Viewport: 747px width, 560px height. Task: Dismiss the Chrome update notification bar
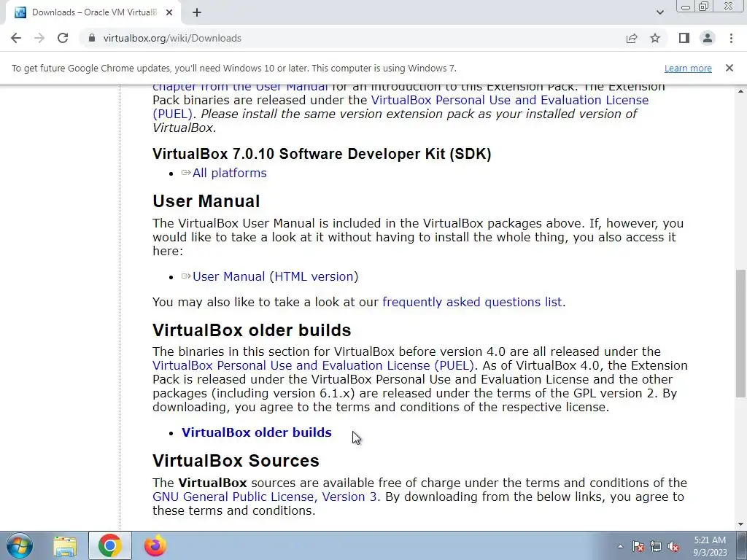coord(729,68)
